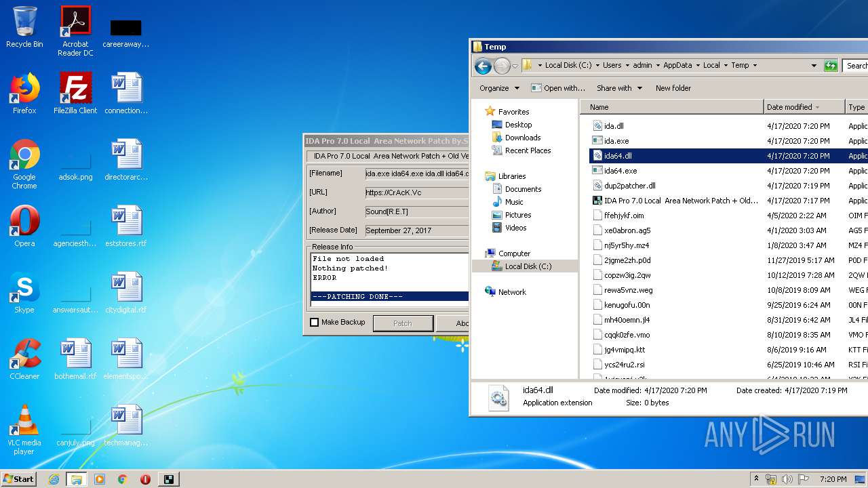The width and height of the screenshot is (868, 488).
Task: Click the admin breadcrumb segment
Action: coord(642,66)
